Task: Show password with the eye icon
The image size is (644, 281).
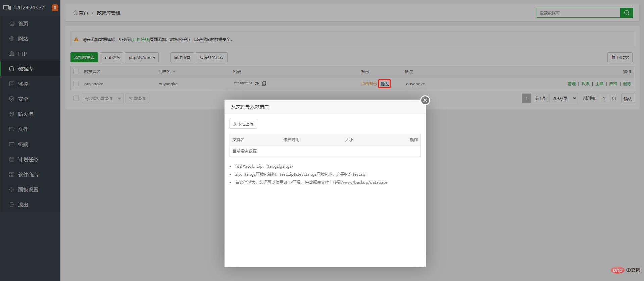Action: (257, 83)
